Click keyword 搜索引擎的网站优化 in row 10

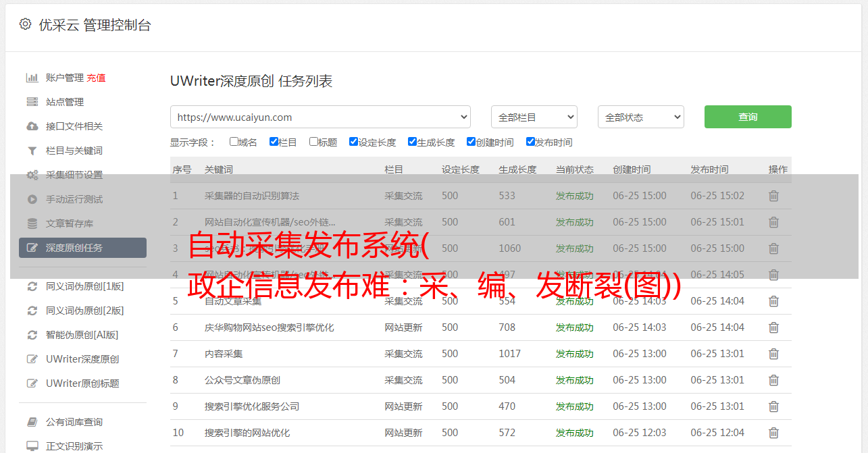pyautogui.click(x=247, y=433)
